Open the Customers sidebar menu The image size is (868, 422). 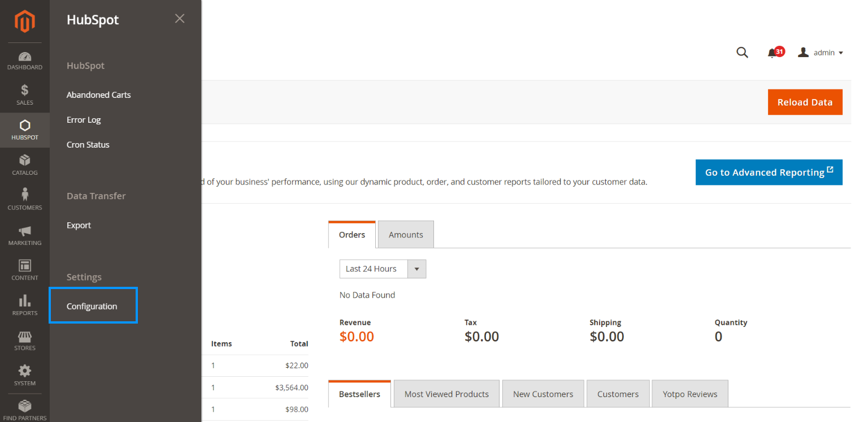point(24,200)
